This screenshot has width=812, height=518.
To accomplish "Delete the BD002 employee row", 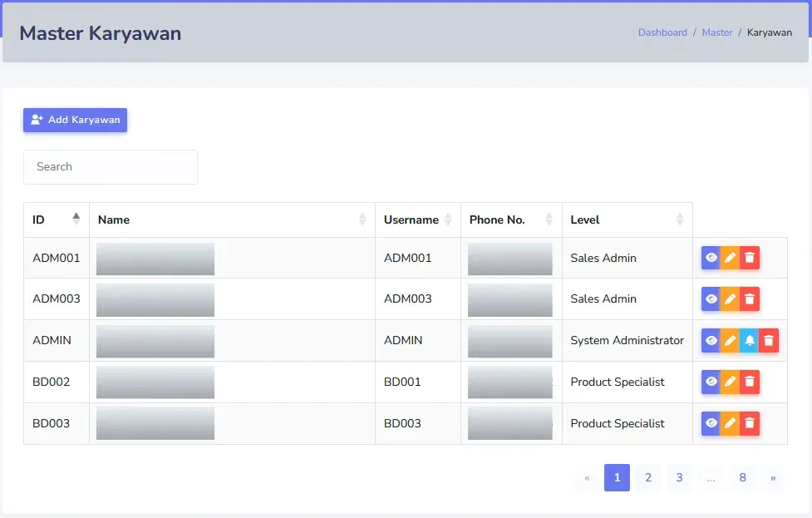I will click(750, 382).
